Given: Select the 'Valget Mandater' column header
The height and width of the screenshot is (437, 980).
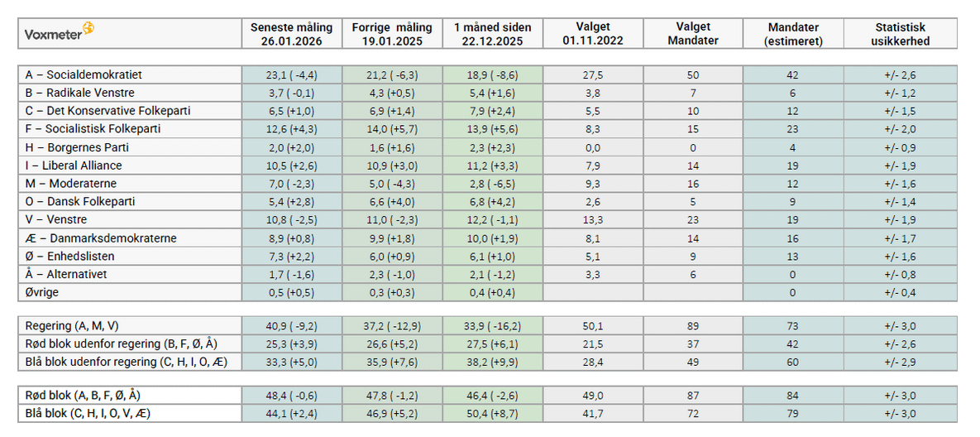Looking at the screenshot, I should [693, 34].
